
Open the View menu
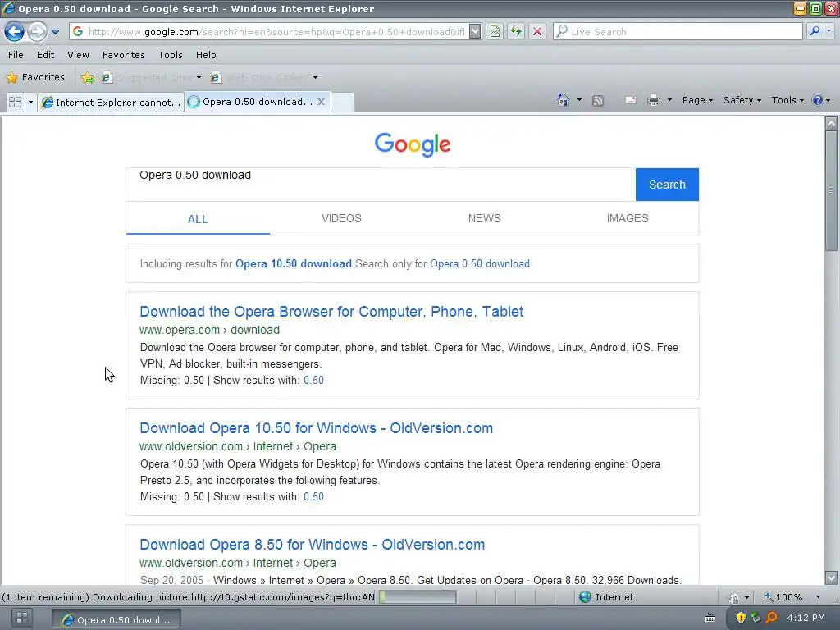(78, 55)
